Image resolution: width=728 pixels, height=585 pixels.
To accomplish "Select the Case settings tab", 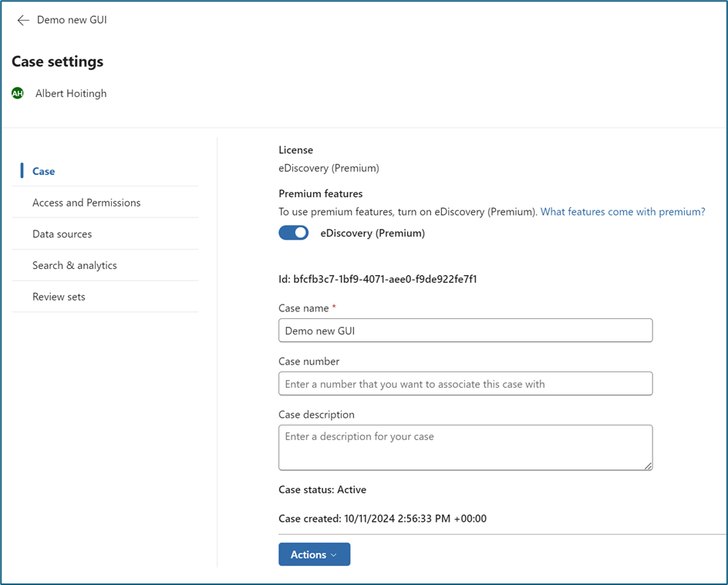I will 43,171.
